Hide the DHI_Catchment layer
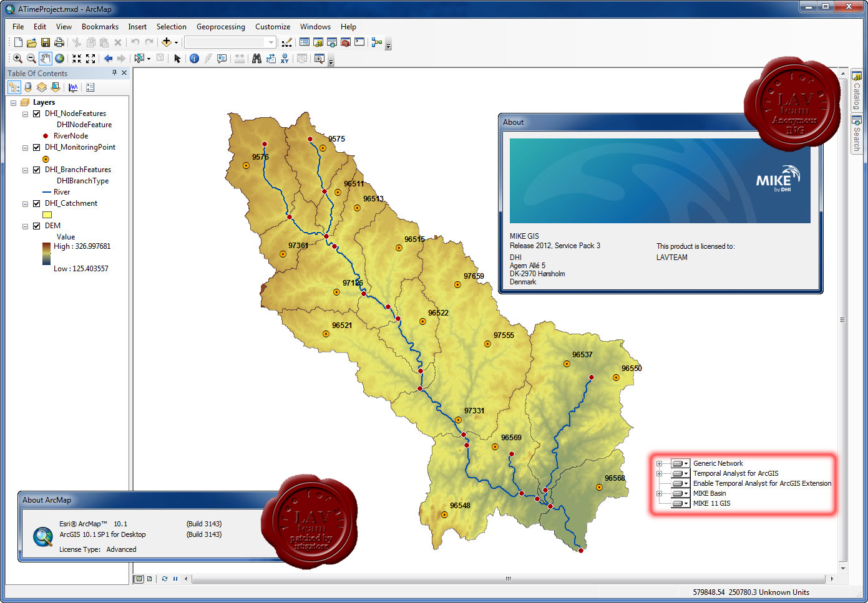868x603 pixels. pyautogui.click(x=37, y=203)
